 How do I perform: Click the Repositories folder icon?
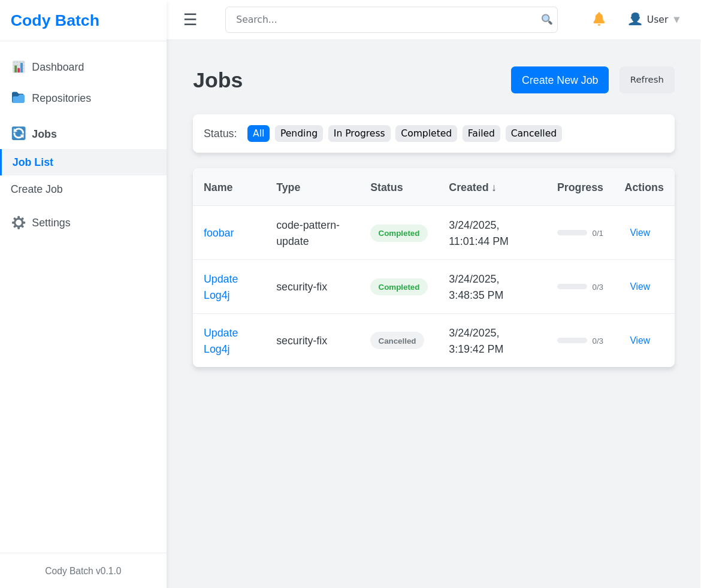[x=19, y=98]
